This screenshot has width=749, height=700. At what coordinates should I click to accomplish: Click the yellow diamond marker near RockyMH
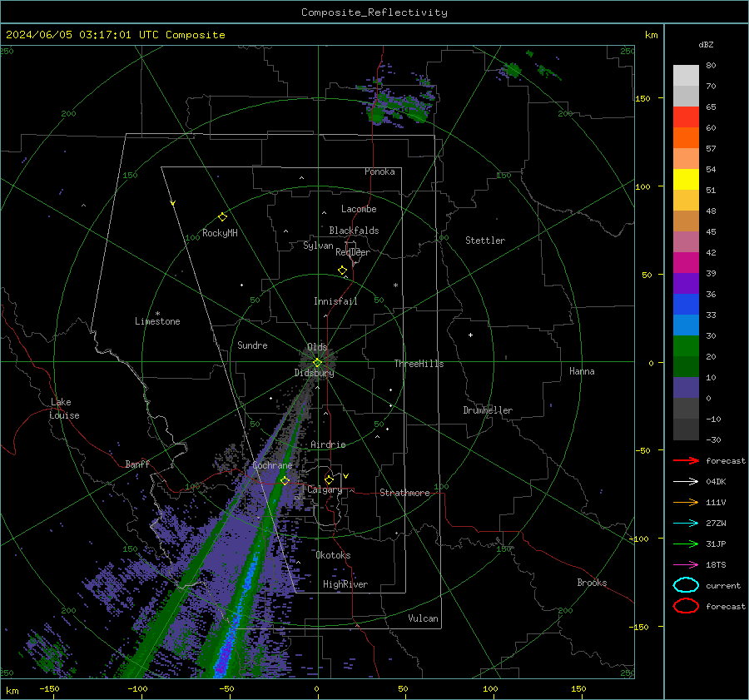[222, 217]
